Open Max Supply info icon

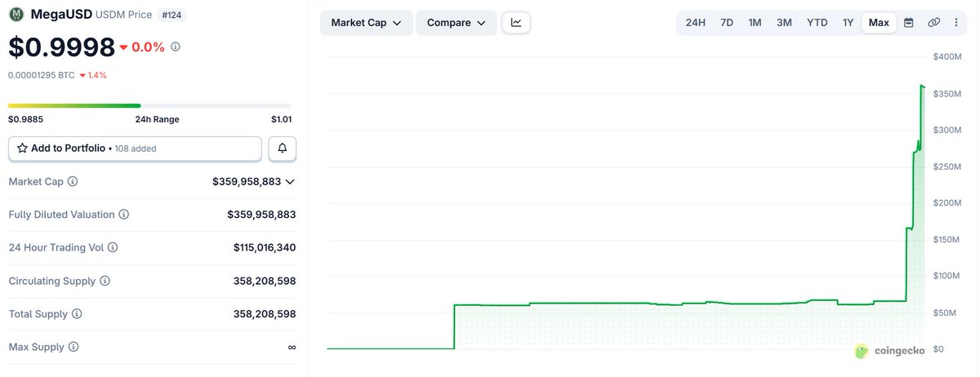pos(73,347)
